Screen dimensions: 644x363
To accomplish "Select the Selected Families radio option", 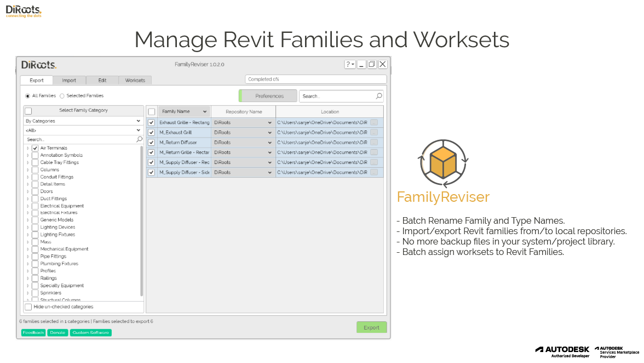I will tap(62, 96).
